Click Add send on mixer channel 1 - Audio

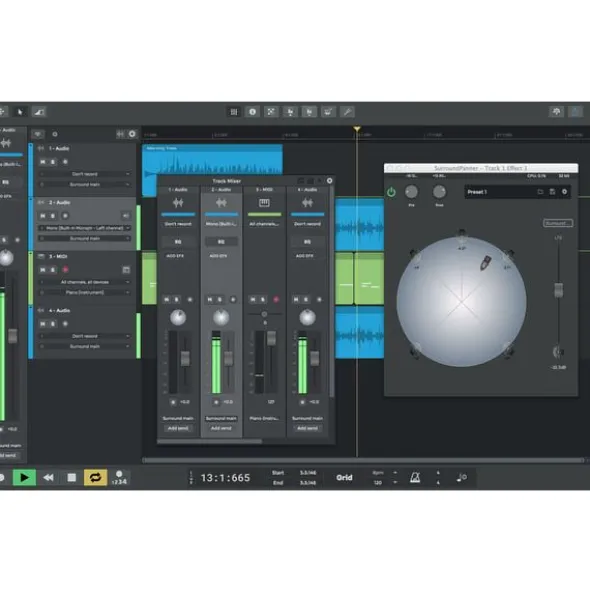coord(178,429)
